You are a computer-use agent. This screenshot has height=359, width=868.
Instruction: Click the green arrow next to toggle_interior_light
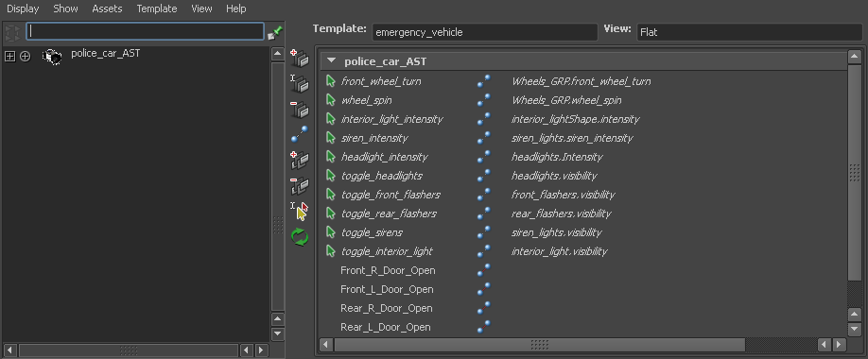331,251
